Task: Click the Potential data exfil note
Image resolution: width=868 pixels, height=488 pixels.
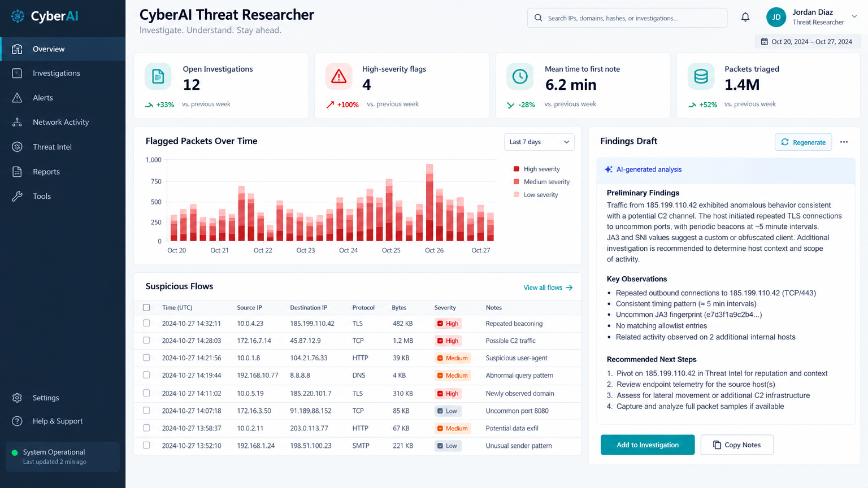Action: [x=512, y=429]
